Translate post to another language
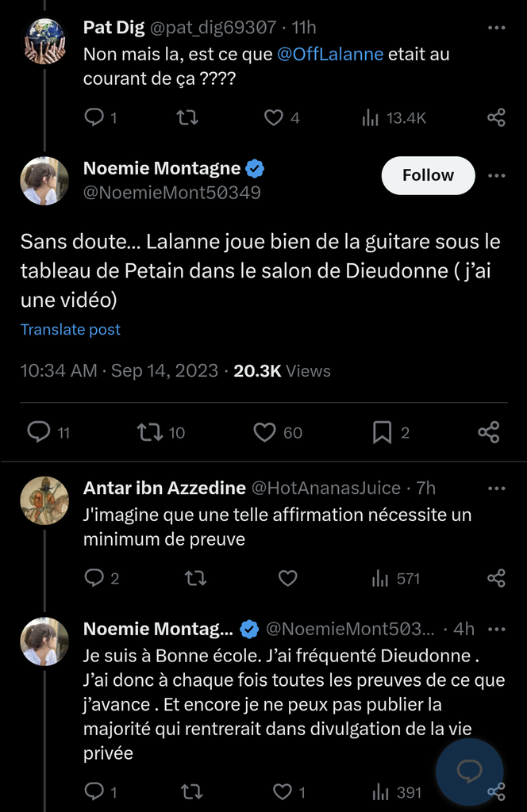The height and width of the screenshot is (812, 527). pos(71,330)
